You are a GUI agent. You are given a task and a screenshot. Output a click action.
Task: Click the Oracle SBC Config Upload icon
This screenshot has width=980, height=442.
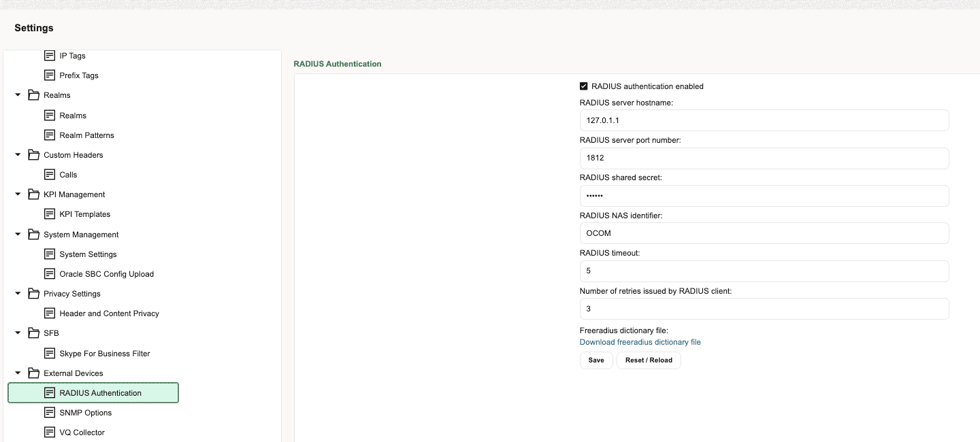point(48,273)
